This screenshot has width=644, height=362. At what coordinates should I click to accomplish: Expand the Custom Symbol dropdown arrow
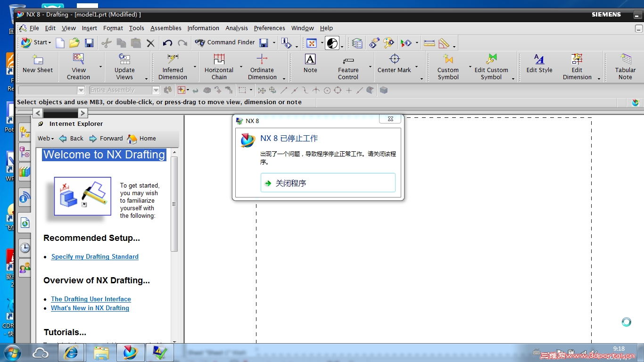coord(470,66)
